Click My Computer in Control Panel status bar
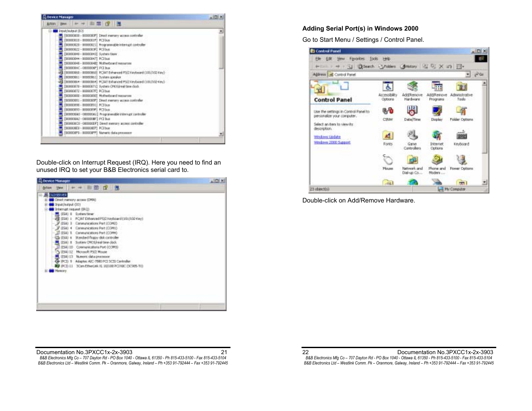 point(451,189)
